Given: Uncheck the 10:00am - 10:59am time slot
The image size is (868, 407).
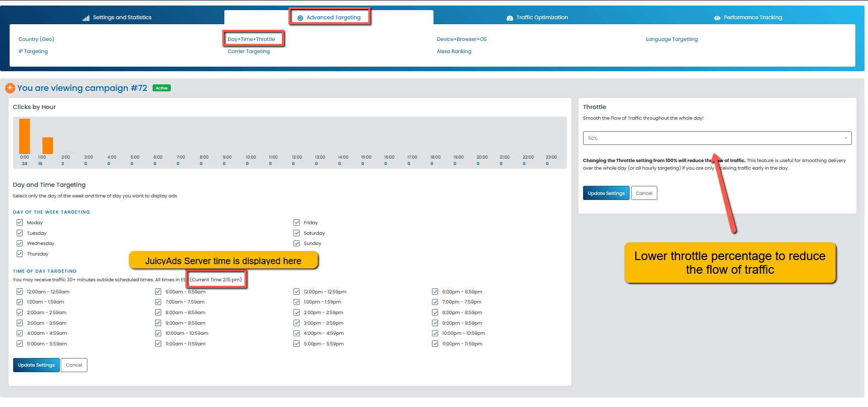Looking at the screenshot, I should (158, 333).
